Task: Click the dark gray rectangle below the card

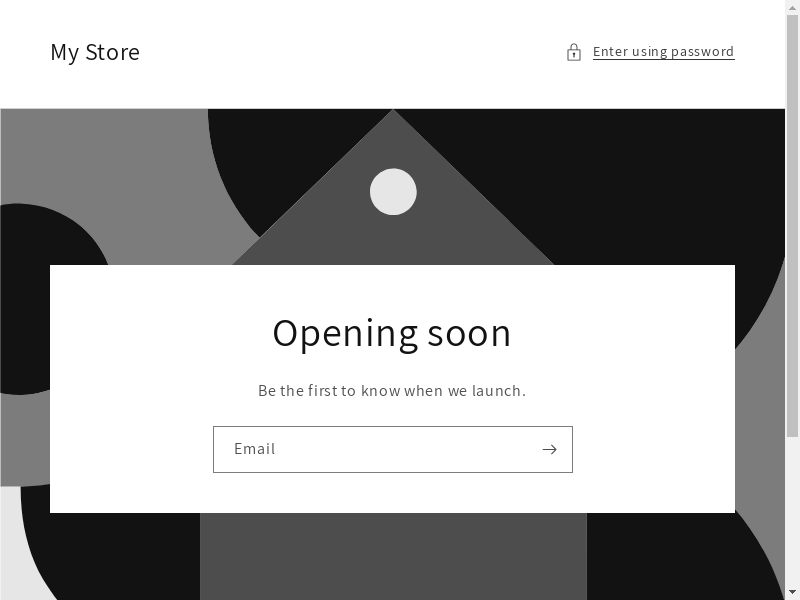Action: pos(393,556)
